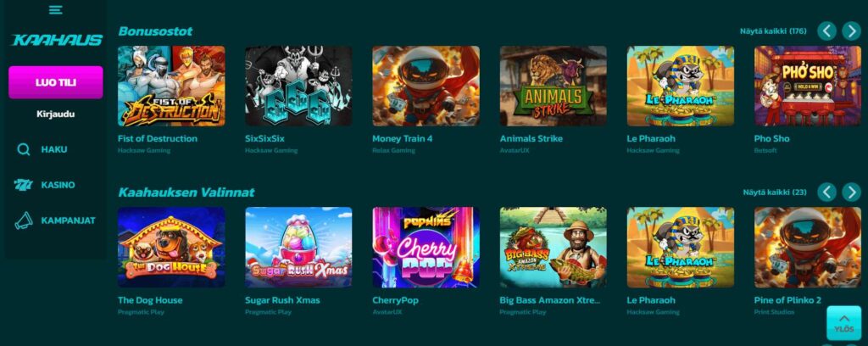This screenshot has height=346, width=868.
Task: Open the CherryPop game title link
Action: click(395, 300)
